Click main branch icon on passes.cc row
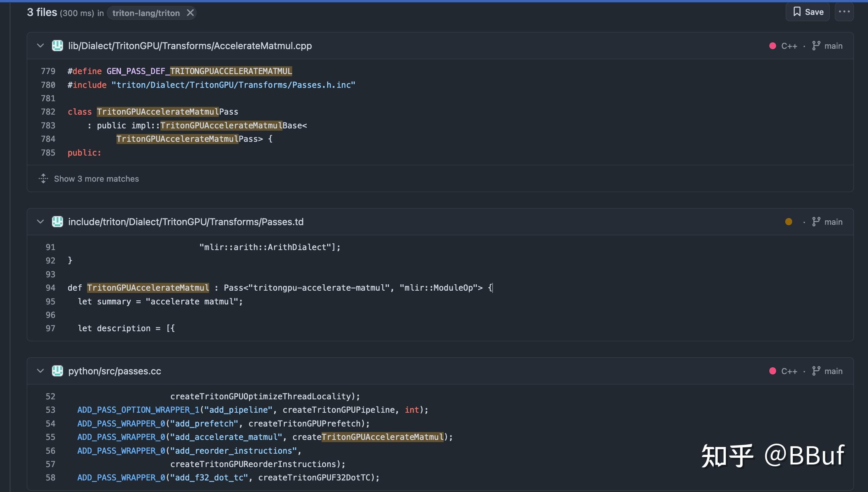This screenshot has height=492, width=868. click(816, 371)
